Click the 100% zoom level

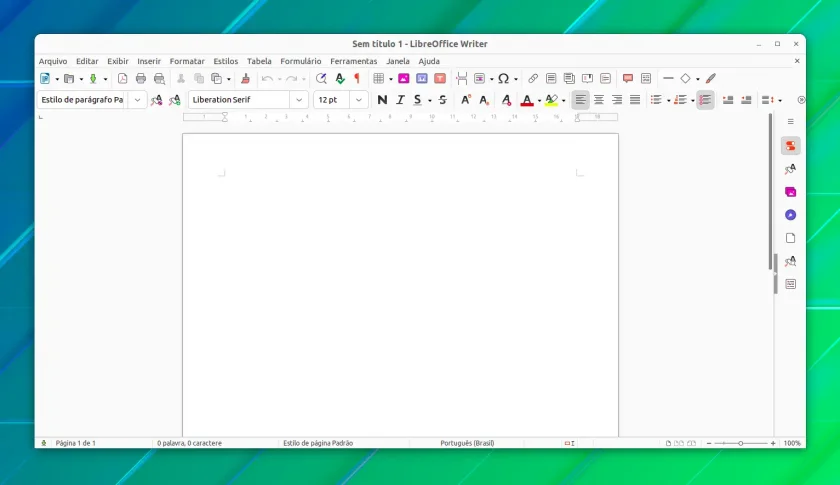pos(792,443)
